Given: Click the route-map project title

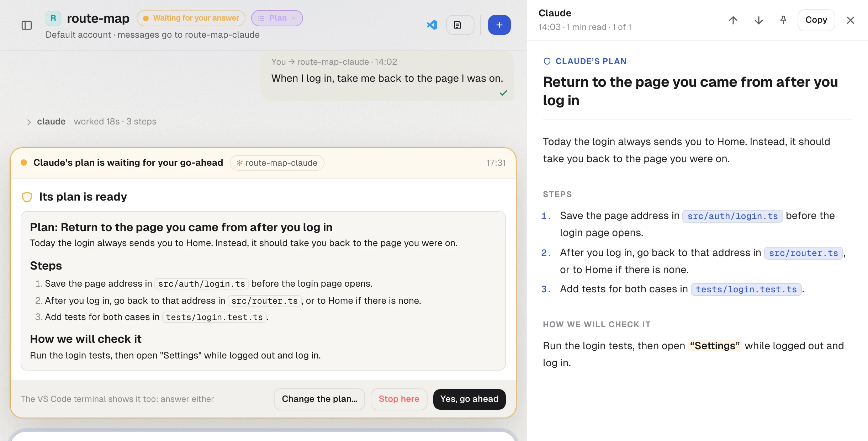Looking at the screenshot, I should [x=98, y=18].
